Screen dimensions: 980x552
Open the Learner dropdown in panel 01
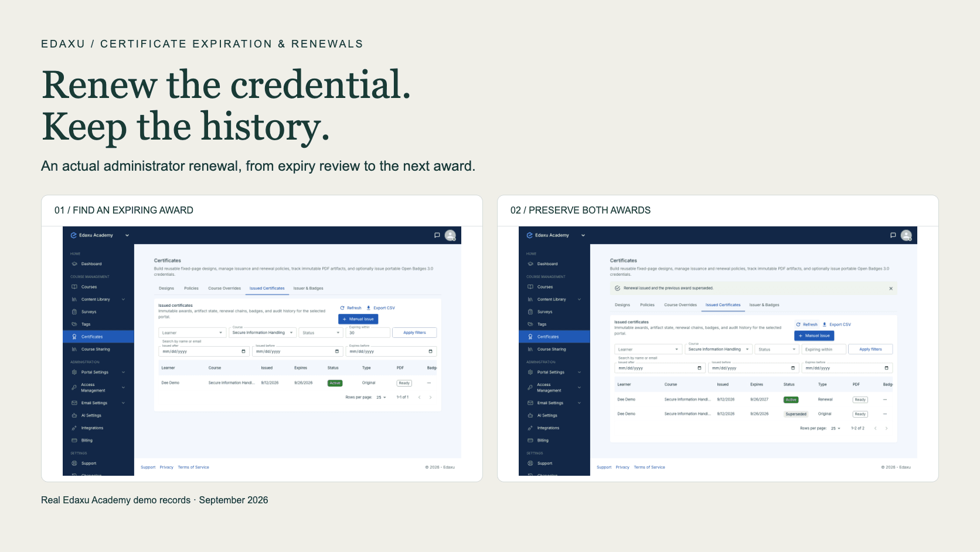click(x=192, y=333)
